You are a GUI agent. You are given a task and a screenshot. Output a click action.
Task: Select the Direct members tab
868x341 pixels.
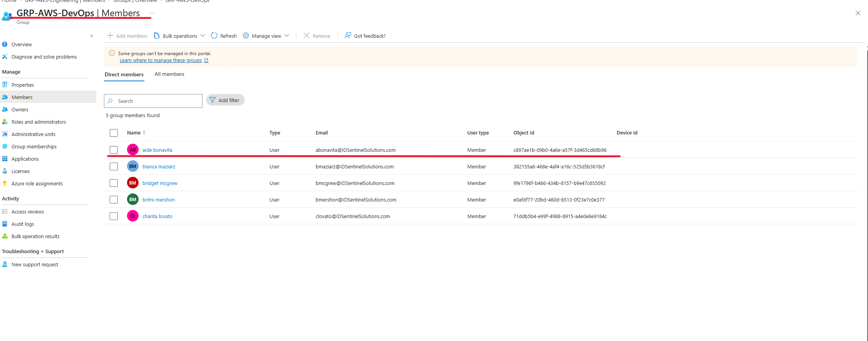coord(124,74)
